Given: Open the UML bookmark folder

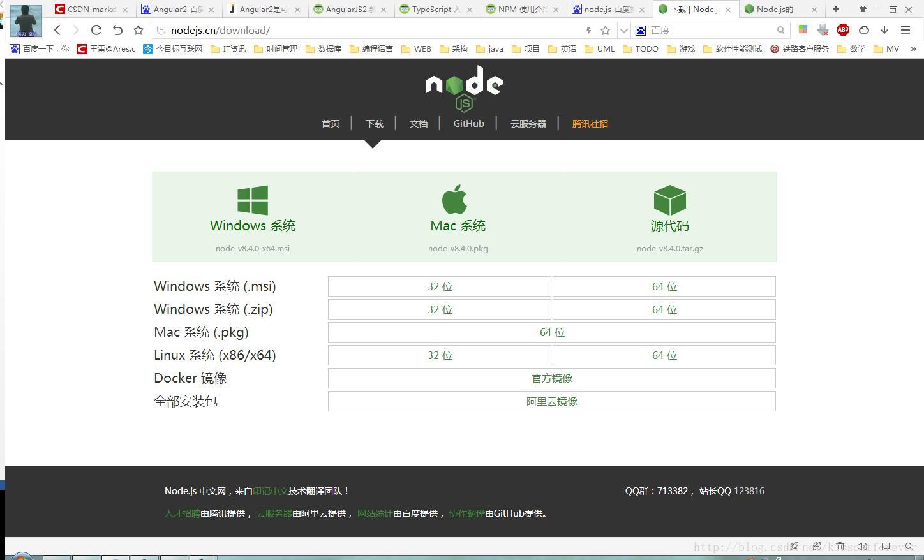Looking at the screenshot, I should point(600,48).
